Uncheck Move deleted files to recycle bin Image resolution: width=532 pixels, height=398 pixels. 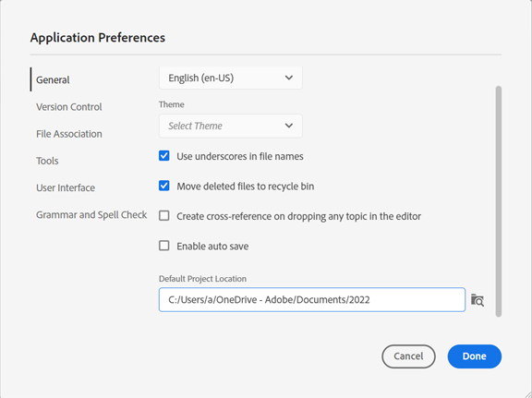[x=164, y=186]
